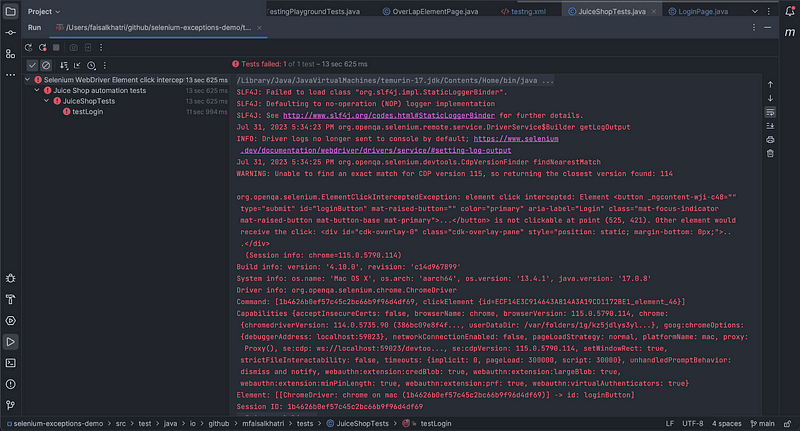Screen dimensions: 800x431
Task: Show hidden editor tabs dropdown
Action: [x=755, y=11]
